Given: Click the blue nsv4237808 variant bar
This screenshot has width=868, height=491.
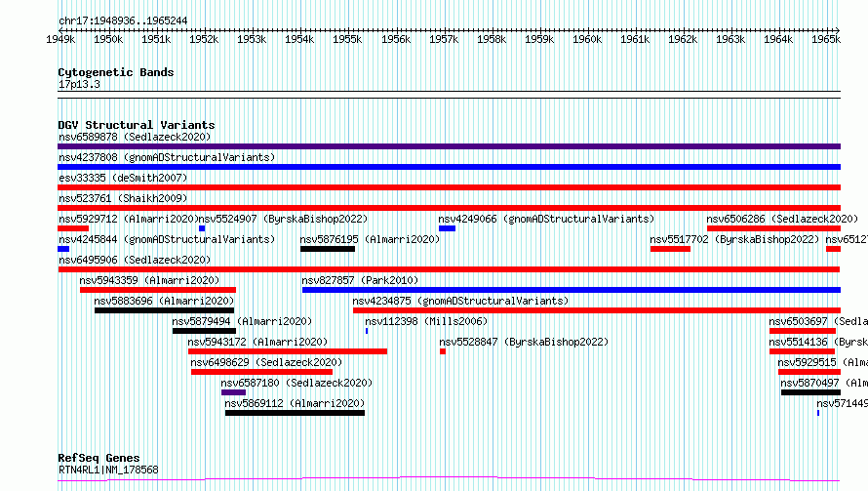Looking at the screenshot, I should point(449,167).
